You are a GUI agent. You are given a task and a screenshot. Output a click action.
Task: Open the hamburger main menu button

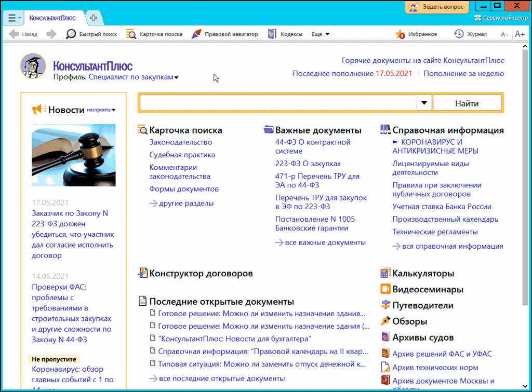pos(13,18)
